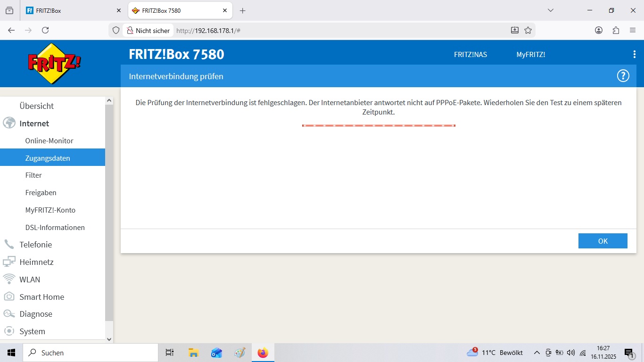
Task: Close the first FRITZ!Box tab
Action: [118, 10]
